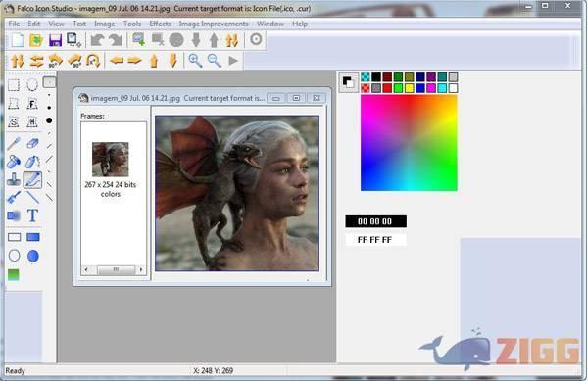Pick the blur smudge tool
The height and width of the screenshot is (381, 588).
point(14,215)
